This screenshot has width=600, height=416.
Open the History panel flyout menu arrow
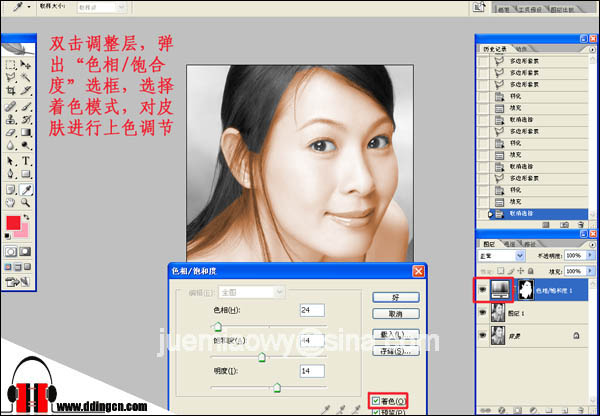coord(592,49)
